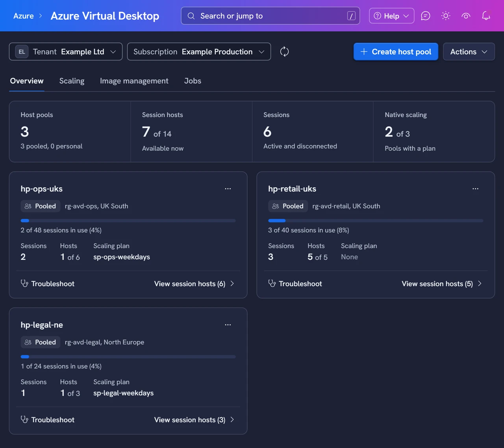Click the scaling plan None value

[x=349, y=257]
